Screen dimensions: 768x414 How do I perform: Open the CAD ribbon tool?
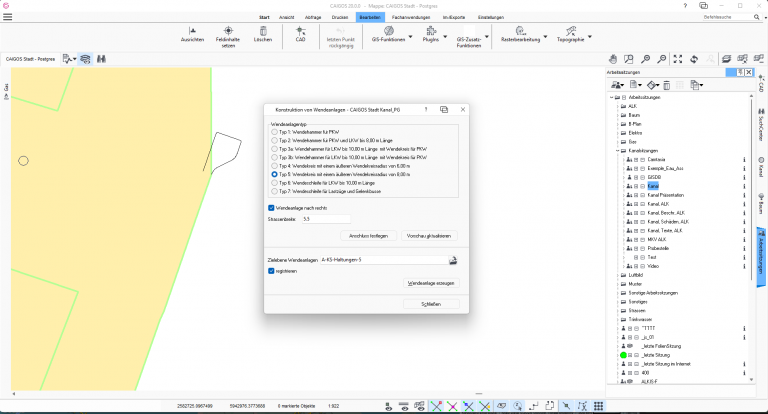click(x=301, y=34)
